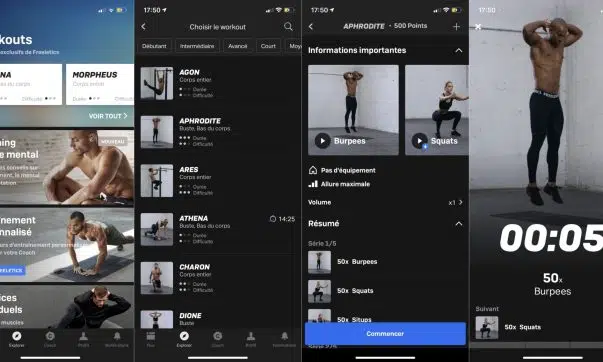Start the workout with Commencer

pyautogui.click(x=385, y=334)
